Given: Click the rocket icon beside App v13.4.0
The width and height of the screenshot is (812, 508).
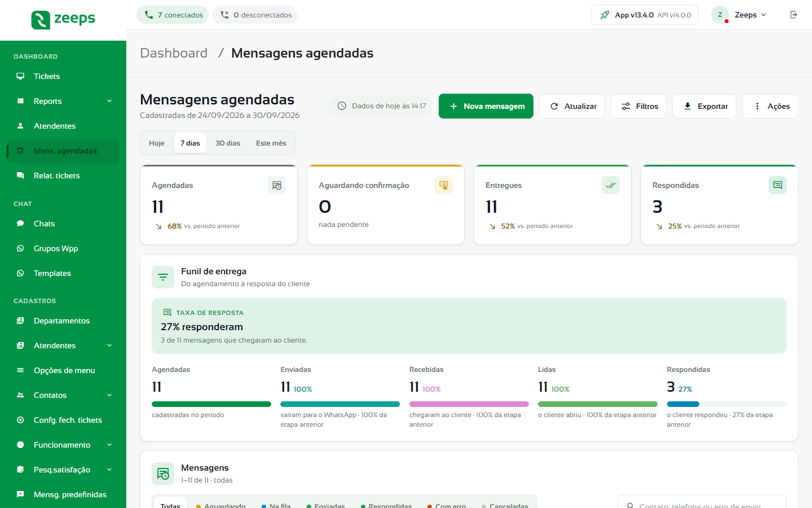Looking at the screenshot, I should coord(604,15).
